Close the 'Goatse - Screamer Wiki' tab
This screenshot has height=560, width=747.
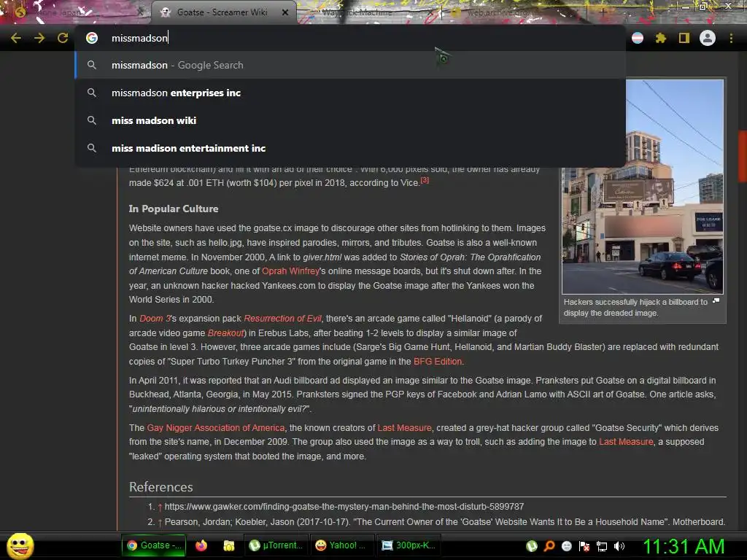(x=285, y=12)
